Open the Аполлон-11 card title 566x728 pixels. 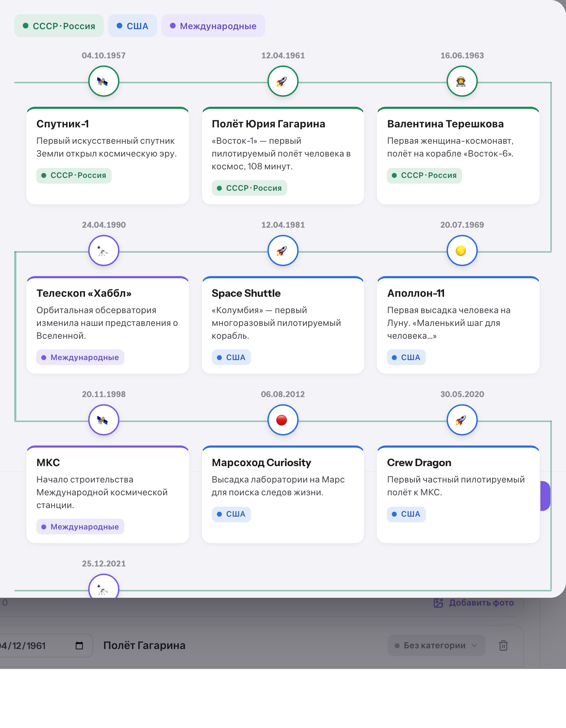click(x=416, y=293)
